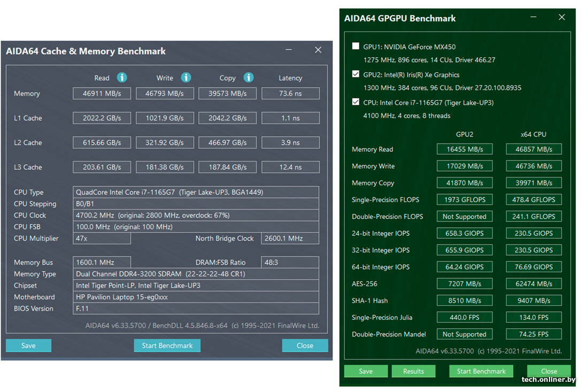Image resolution: width=588 pixels, height=392 pixels.
Task: Minimize the GPGPU Benchmark window
Action: [532, 18]
